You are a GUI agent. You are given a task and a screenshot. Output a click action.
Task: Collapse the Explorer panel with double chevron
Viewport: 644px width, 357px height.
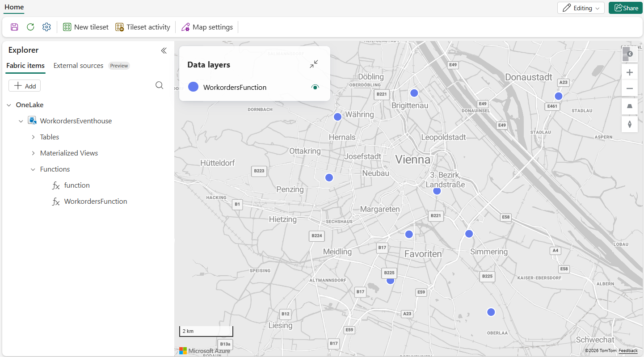(x=164, y=50)
